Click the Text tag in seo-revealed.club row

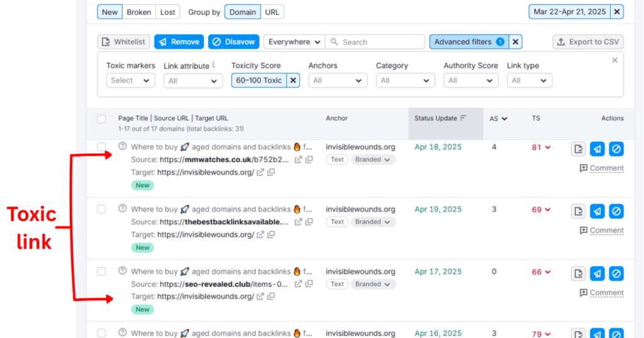click(337, 284)
